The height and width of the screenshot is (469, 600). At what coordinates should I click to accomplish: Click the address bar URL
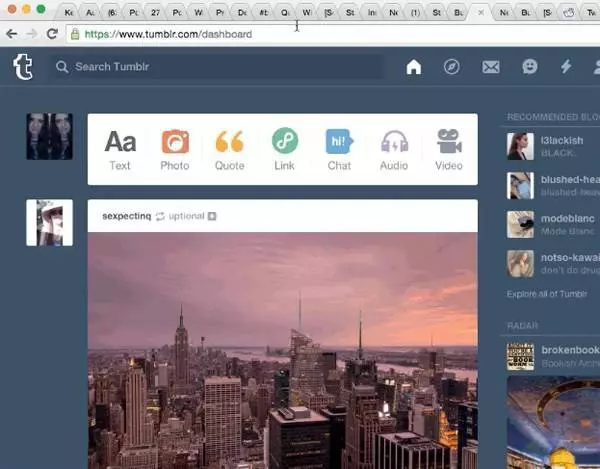pyautogui.click(x=168, y=34)
